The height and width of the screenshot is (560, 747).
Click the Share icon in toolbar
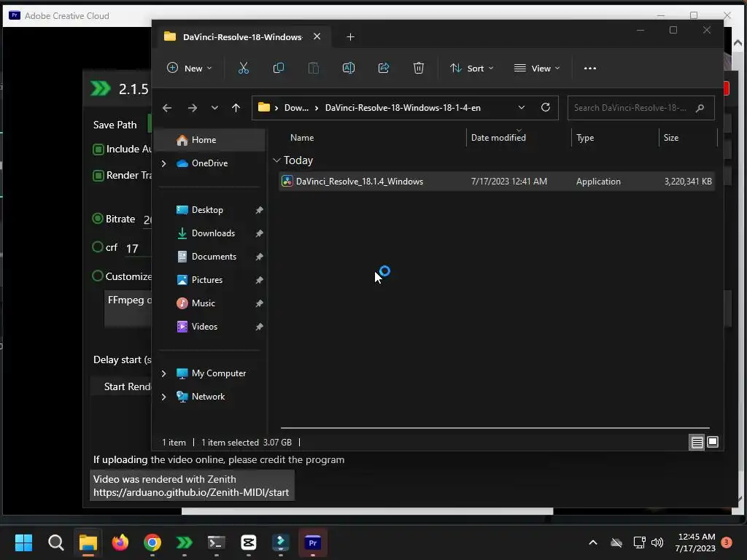tap(384, 68)
